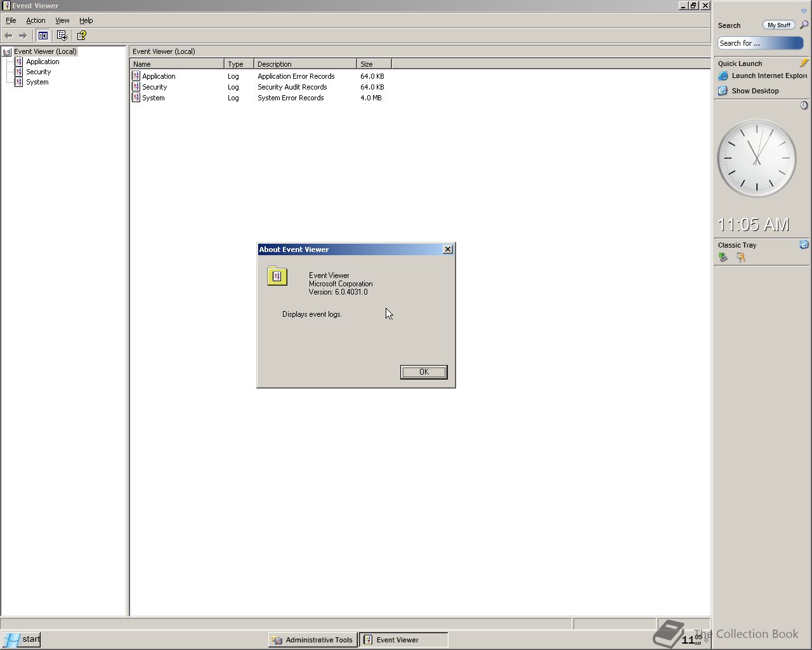Click the 'Log' type cell for Application
Screen dimensions: 812x650
click(x=233, y=76)
